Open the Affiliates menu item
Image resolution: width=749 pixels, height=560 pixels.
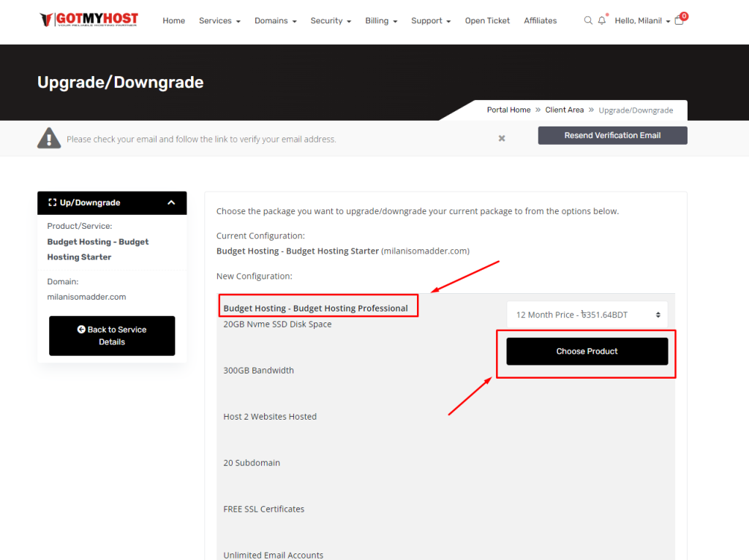click(x=540, y=20)
